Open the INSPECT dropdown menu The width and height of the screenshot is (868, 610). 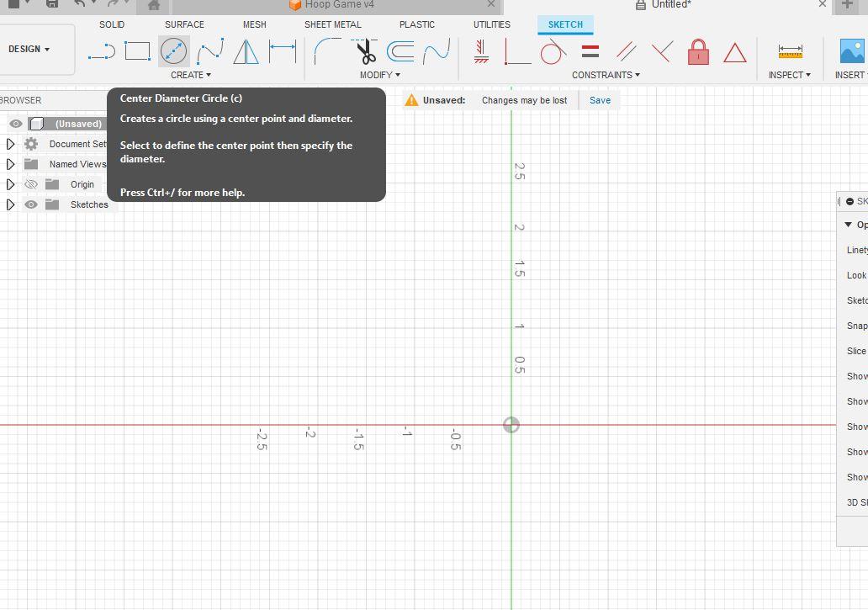click(790, 75)
